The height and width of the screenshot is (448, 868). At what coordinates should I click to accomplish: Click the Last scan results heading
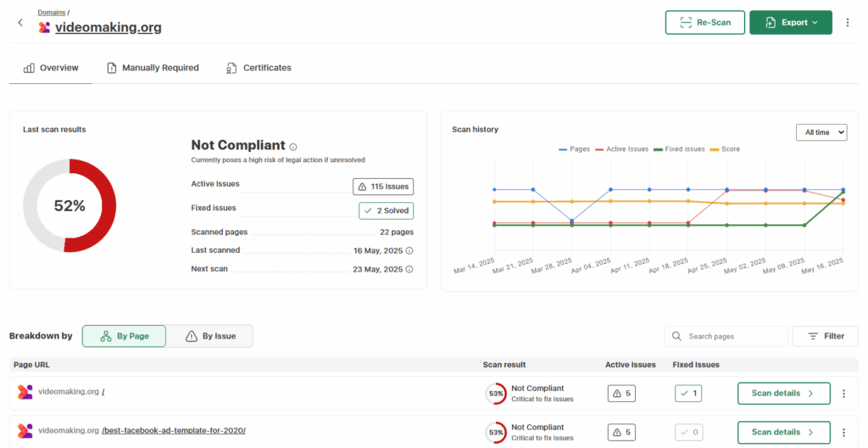click(54, 129)
